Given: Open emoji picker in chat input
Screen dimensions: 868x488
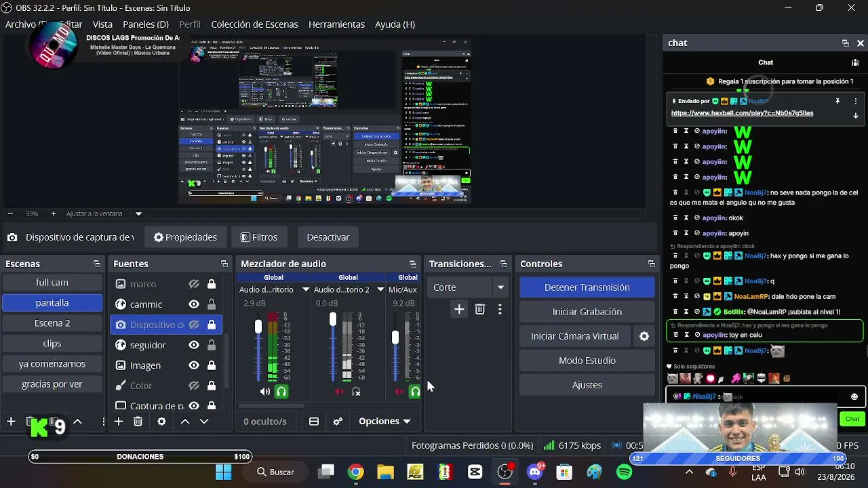Looking at the screenshot, I should 854,396.
